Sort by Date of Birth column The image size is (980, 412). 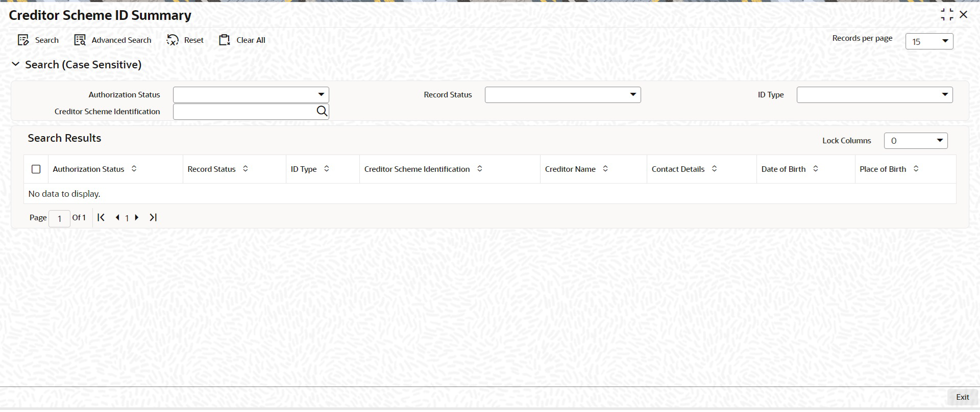[816, 169]
